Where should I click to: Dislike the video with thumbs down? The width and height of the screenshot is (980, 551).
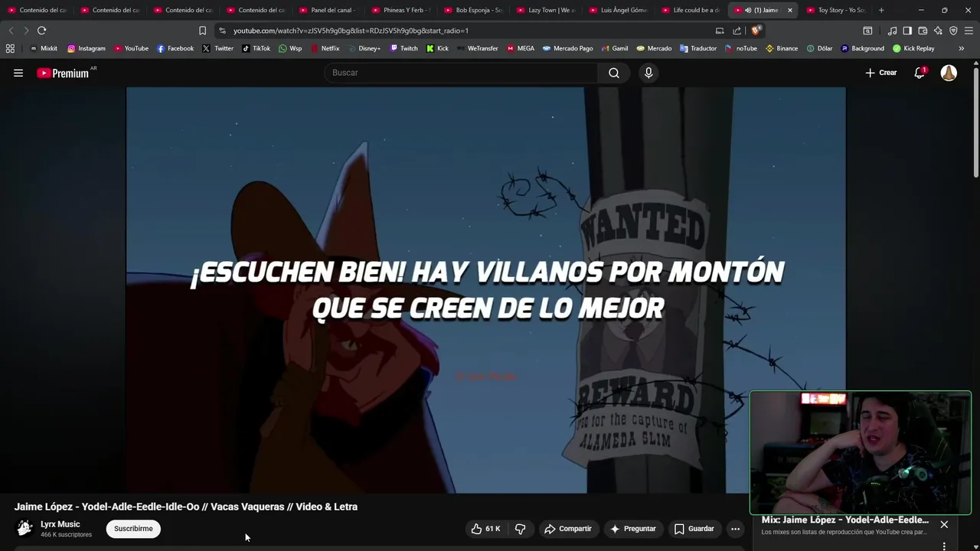tap(521, 529)
